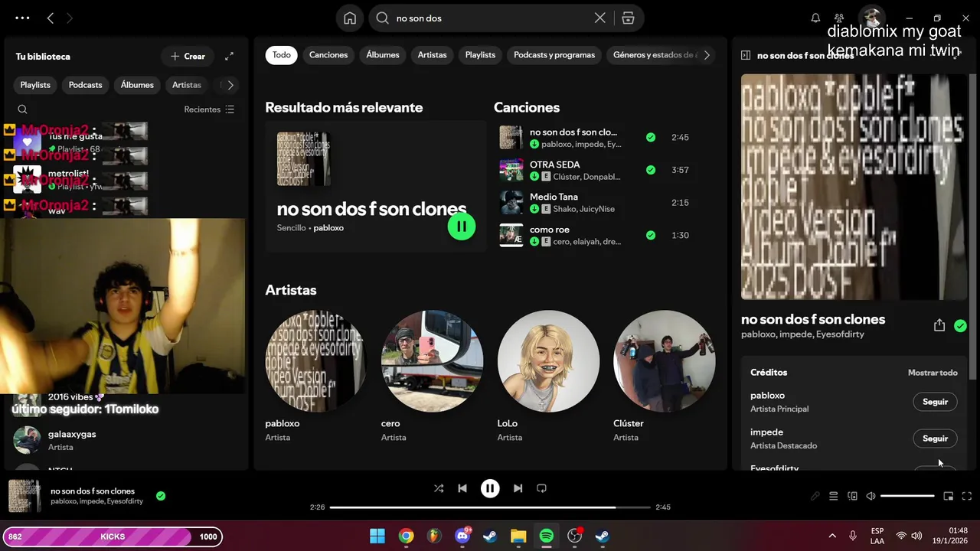The width and height of the screenshot is (980, 551).
Task: Click the search input field
Action: click(490, 18)
